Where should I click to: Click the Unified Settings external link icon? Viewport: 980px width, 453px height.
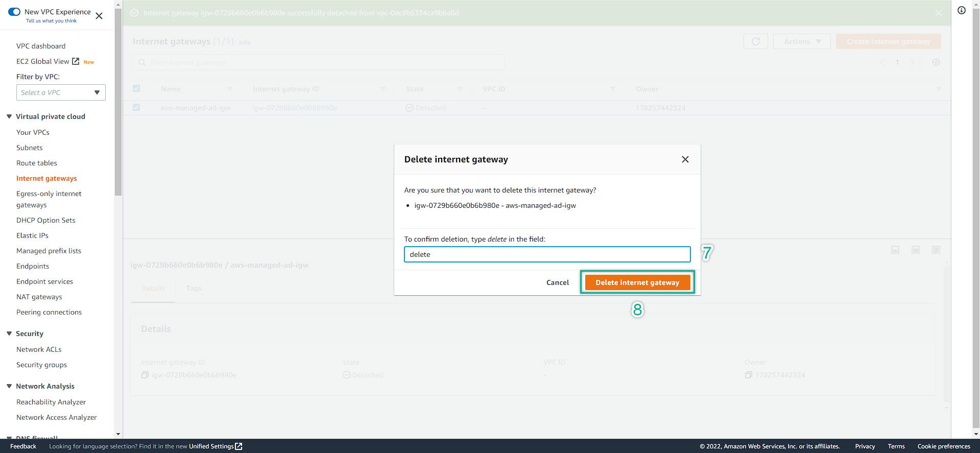click(238, 446)
